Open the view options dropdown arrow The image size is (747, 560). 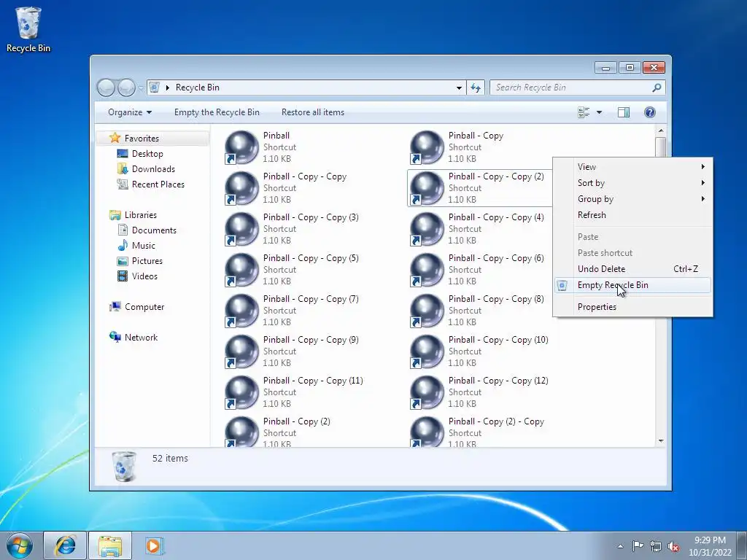[600, 112]
